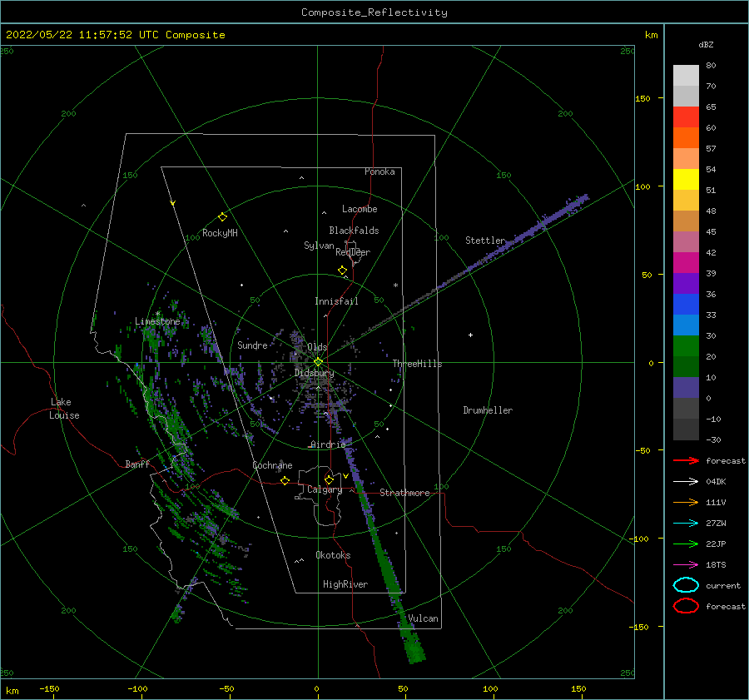
Task: Click the 2022/05/22 timestamp text
Action: [x=116, y=35]
